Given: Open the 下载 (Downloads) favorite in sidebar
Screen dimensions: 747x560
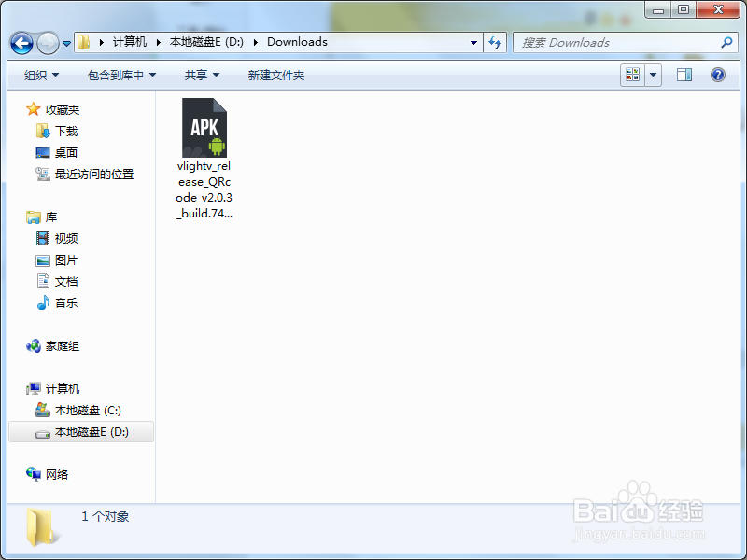Looking at the screenshot, I should [x=65, y=131].
